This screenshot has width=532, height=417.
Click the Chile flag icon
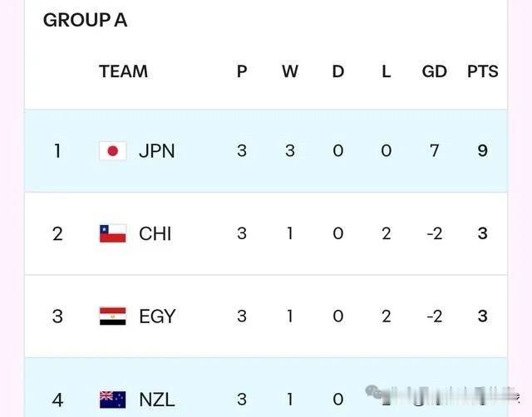click(x=112, y=233)
